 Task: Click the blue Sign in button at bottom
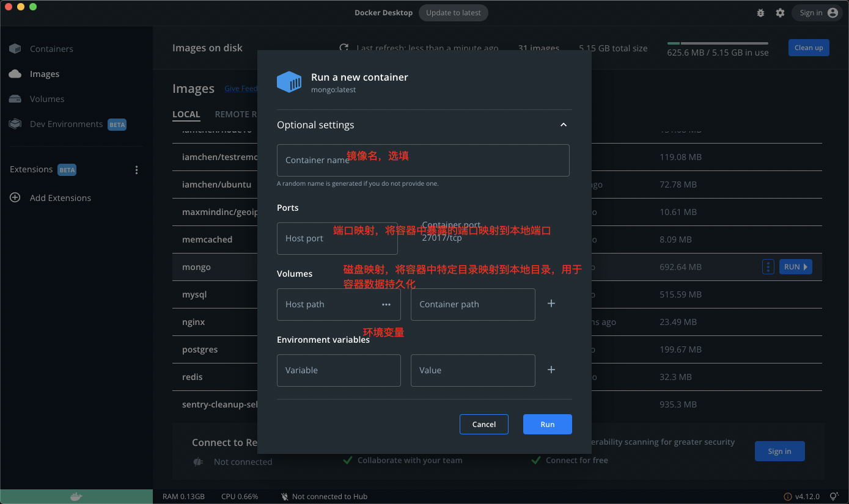(780, 451)
